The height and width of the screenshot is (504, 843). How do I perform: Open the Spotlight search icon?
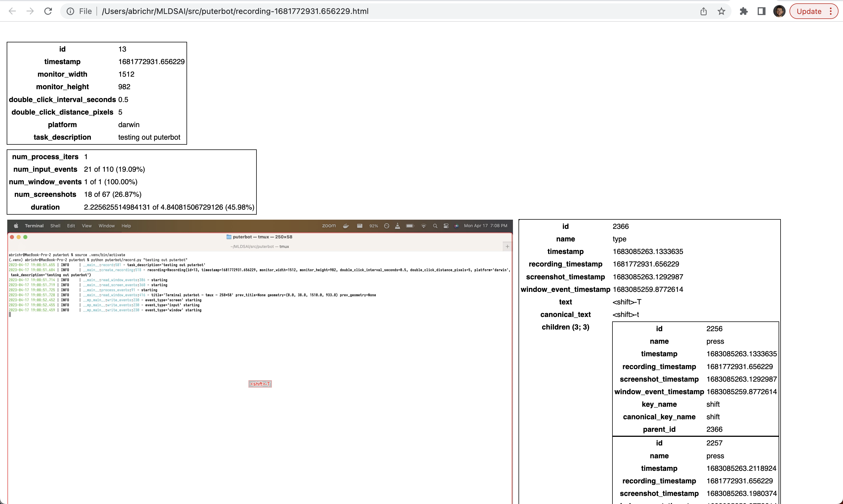click(x=435, y=226)
